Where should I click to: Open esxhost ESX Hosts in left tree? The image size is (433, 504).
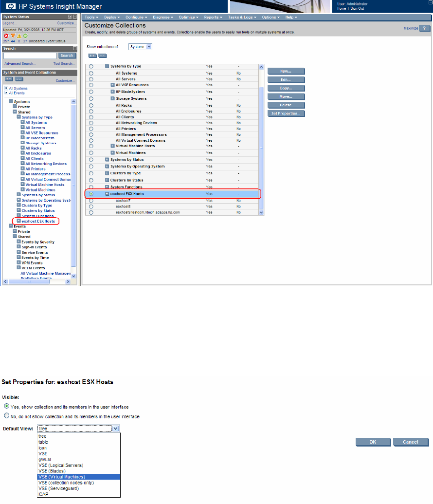coord(38,221)
